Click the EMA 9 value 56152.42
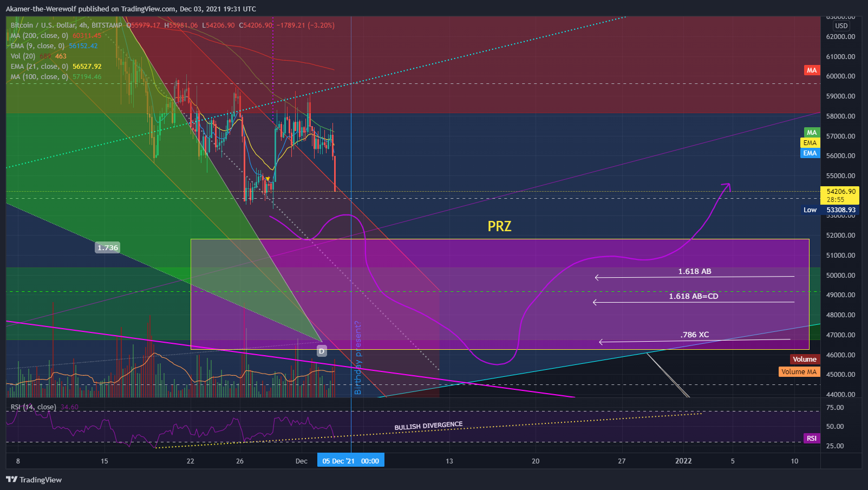Image resolution: width=868 pixels, height=490 pixels. click(x=83, y=46)
